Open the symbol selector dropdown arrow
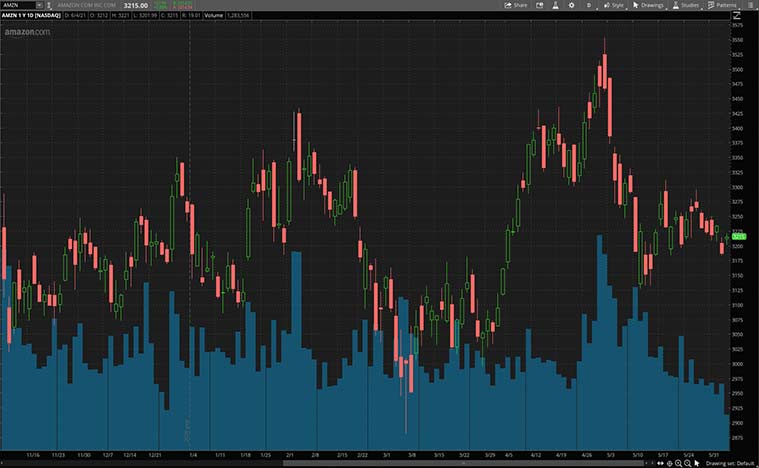 pyautogui.click(x=39, y=5)
